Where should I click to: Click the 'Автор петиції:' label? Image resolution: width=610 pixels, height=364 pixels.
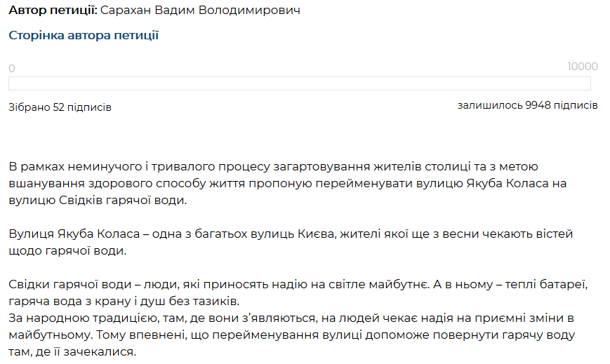point(53,11)
